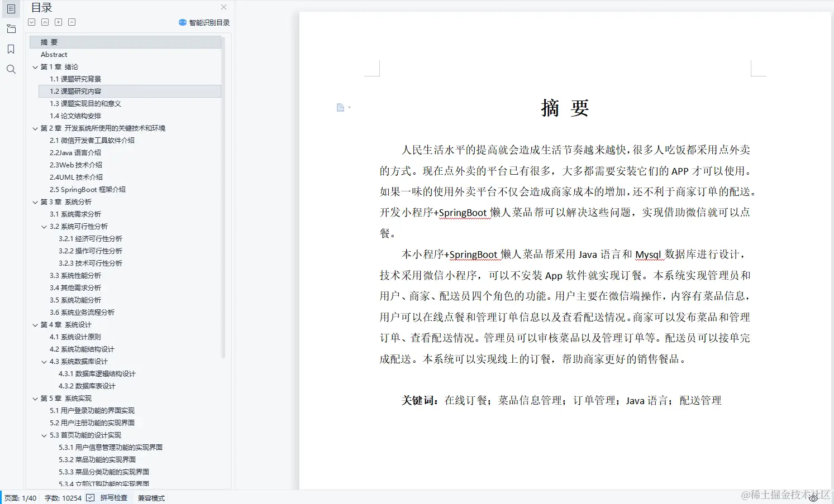This screenshot has width=834, height=504.
Task: Click the eye protection mode icon in status bar
Action: pyautogui.click(x=813, y=498)
